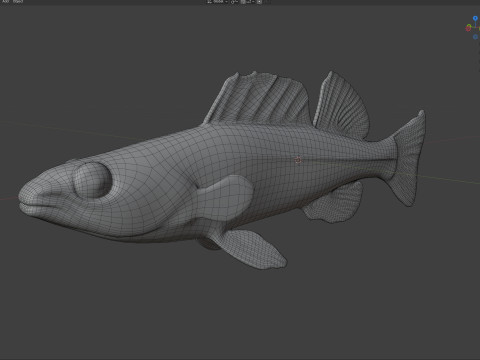Open the Global transform orientation dropdown
480x360 pixels.
click(x=217, y=1)
